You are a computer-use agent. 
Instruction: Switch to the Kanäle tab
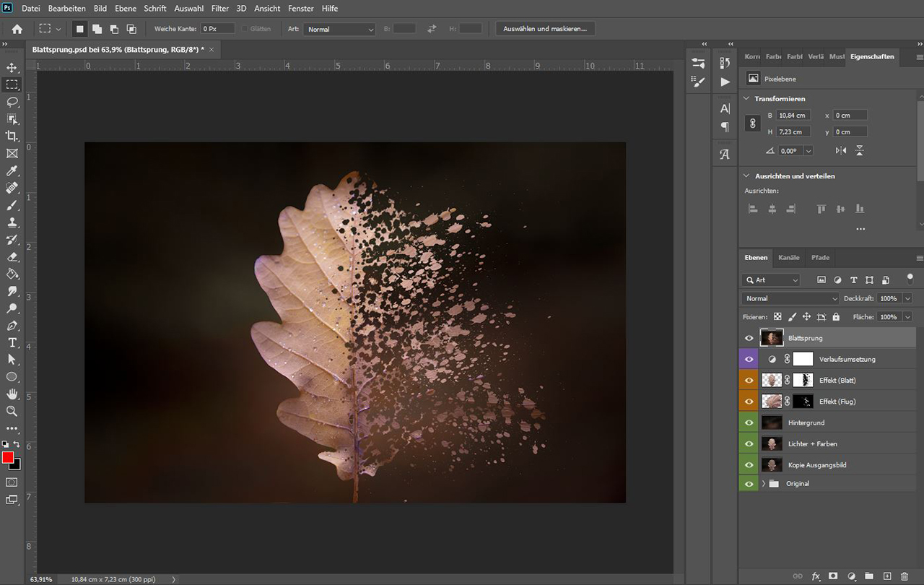click(788, 257)
